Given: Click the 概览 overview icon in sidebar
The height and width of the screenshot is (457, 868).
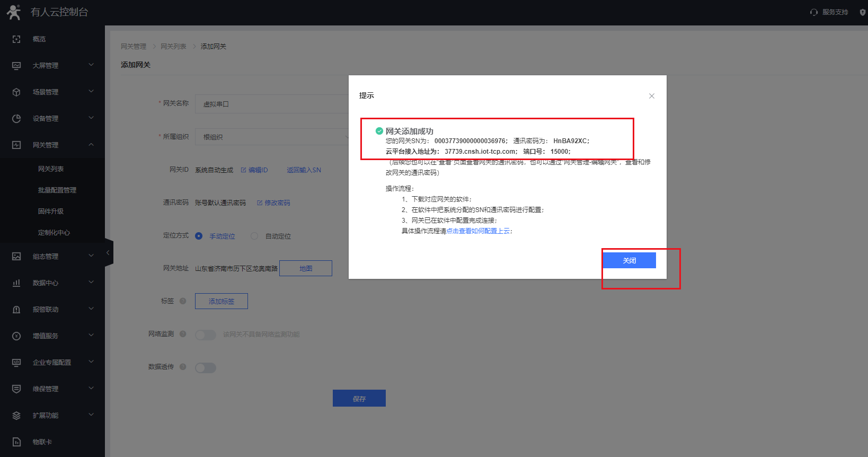Looking at the screenshot, I should pyautogui.click(x=16, y=39).
